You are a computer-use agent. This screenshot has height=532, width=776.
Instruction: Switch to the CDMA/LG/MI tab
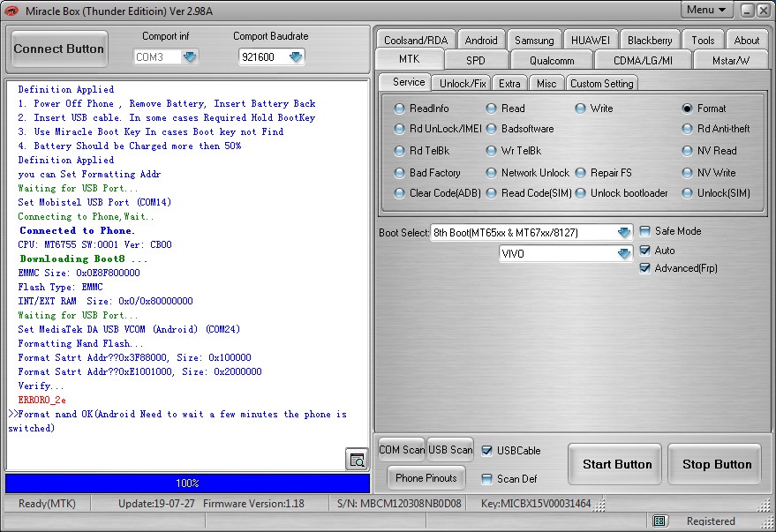tap(643, 60)
